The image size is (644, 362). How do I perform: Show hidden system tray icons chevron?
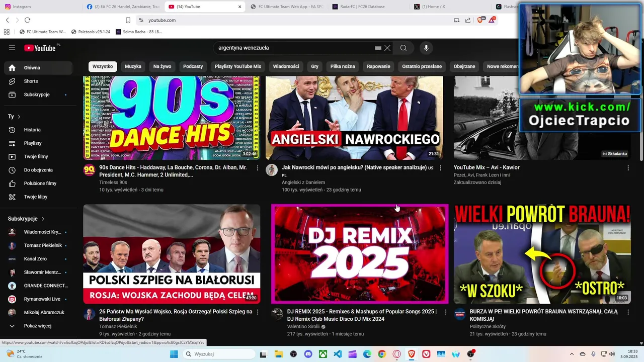coord(572,354)
